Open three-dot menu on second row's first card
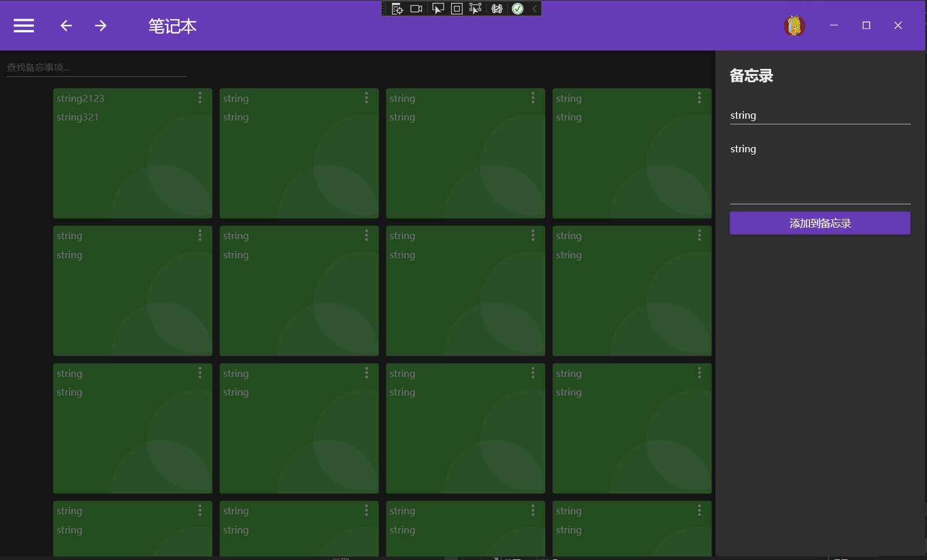The image size is (927, 560). click(x=200, y=235)
